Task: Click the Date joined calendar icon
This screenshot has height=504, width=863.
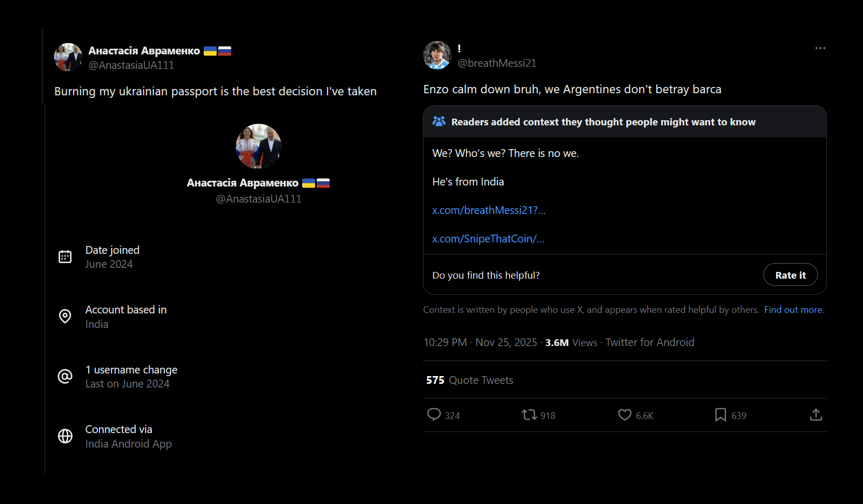Action: click(65, 257)
